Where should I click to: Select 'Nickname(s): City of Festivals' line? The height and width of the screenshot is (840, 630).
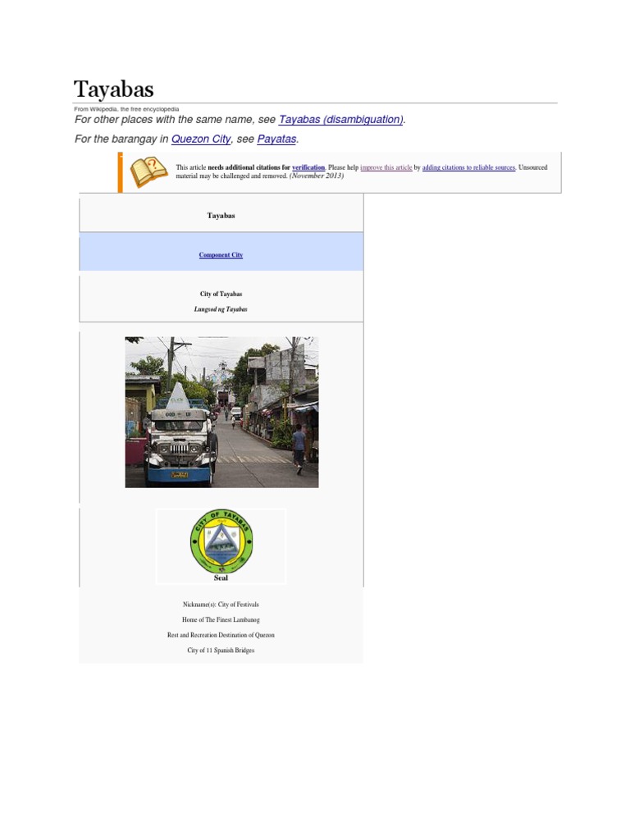[x=221, y=605]
